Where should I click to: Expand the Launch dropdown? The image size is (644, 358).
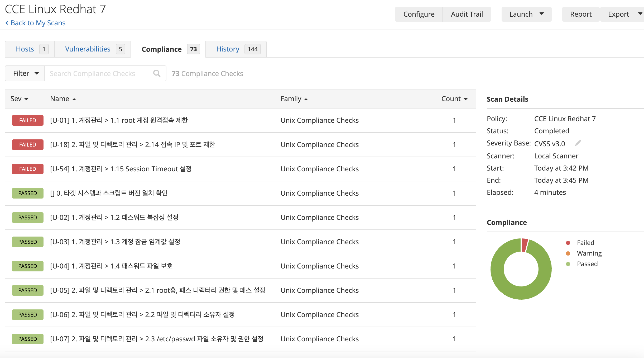coord(526,14)
